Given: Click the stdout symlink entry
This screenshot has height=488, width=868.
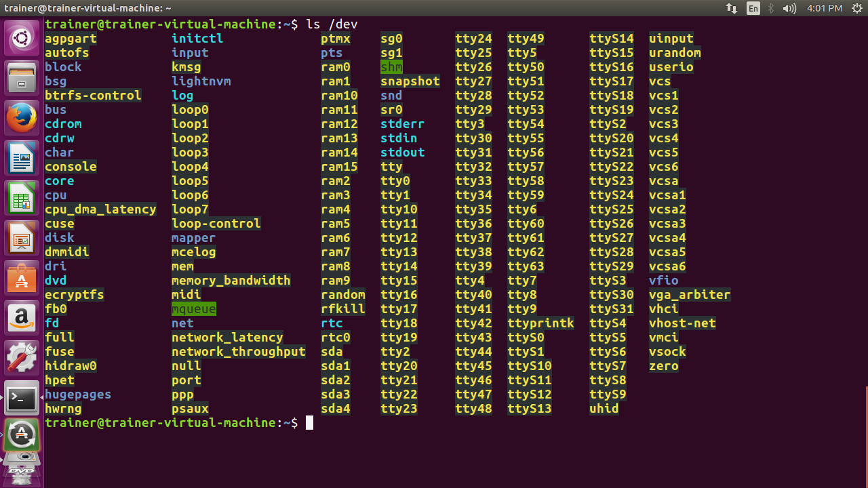Looking at the screenshot, I should tap(403, 152).
